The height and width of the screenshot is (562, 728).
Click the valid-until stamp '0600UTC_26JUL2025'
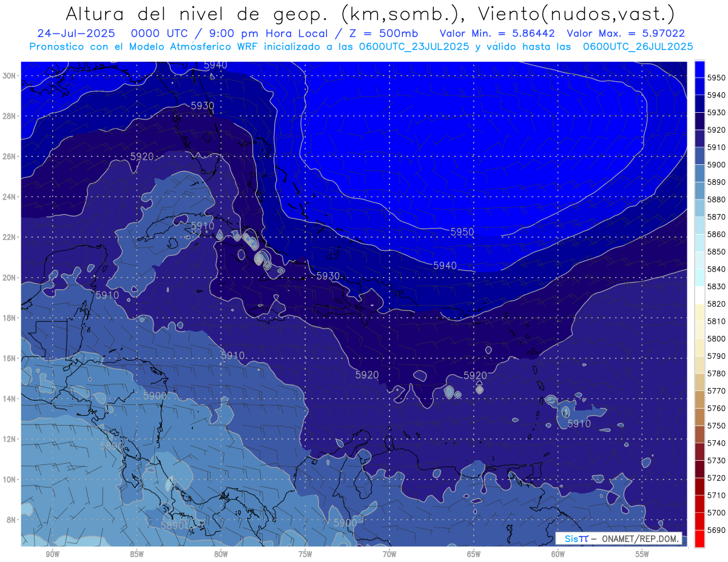(x=638, y=46)
